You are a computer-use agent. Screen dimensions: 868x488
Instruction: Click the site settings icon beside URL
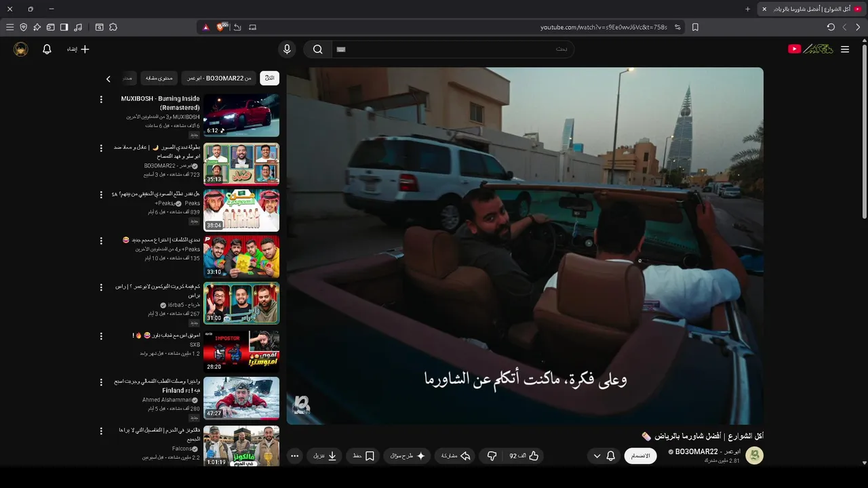coord(677,27)
